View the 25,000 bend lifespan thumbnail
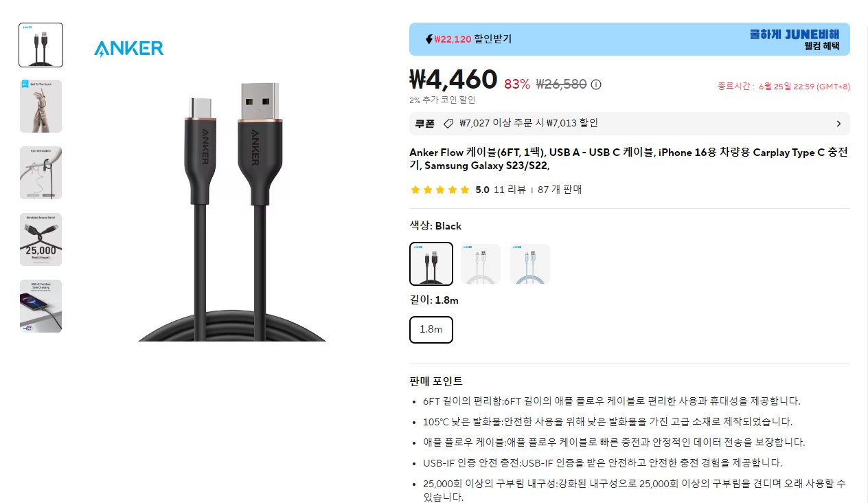The width and height of the screenshot is (868, 503). [x=41, y=240]
